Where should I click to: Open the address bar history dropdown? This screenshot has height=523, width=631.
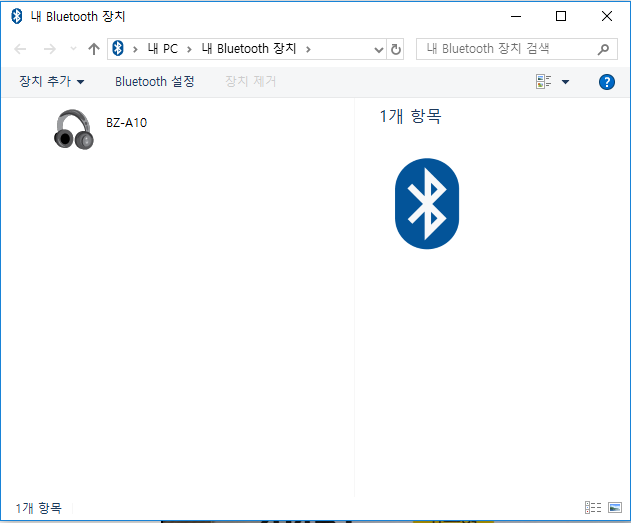(x=378, y=49)
